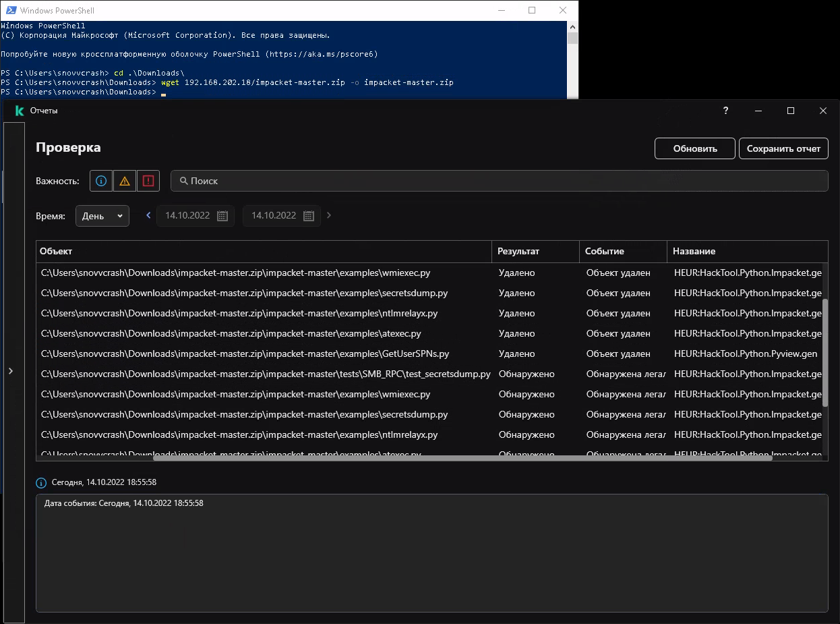Open the «День» time period dropdown
Screen dimensions: 840x624
tap(102, 215)
